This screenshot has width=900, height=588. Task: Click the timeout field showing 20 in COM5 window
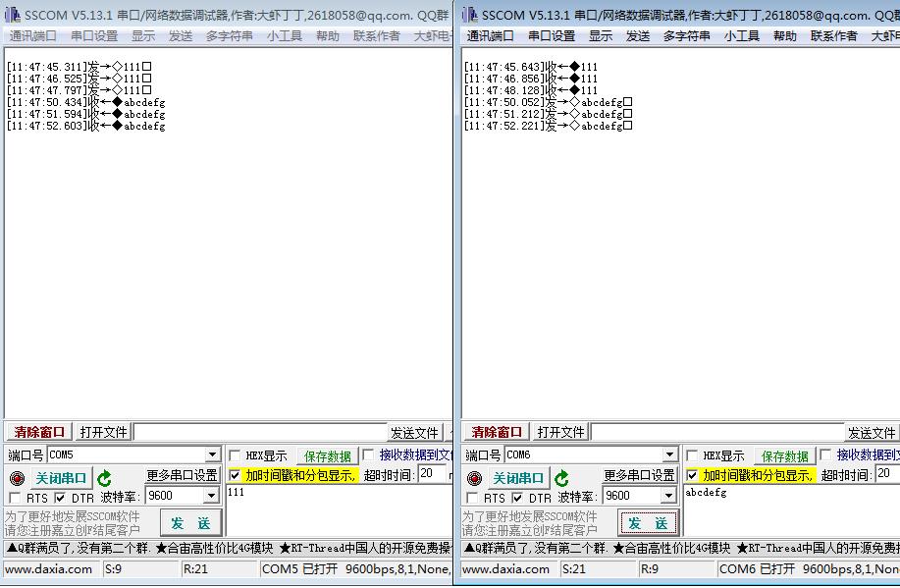coord(432,474)
